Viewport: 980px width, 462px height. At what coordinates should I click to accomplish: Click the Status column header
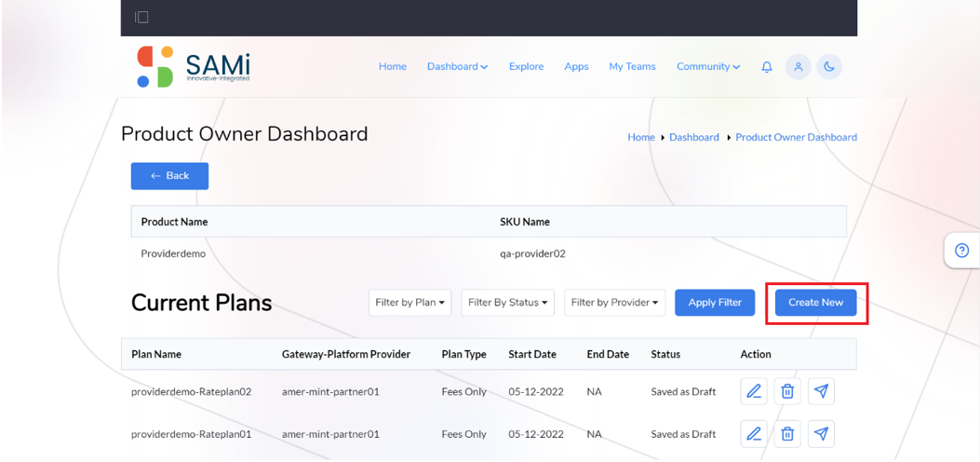pyautogui.click(x=665, y=354)
